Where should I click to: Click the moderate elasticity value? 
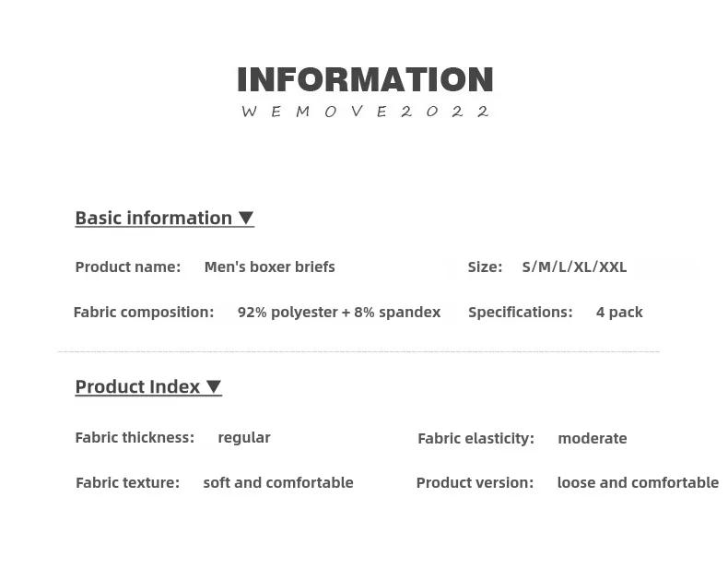pyautogui.click(x=592, y=438)
